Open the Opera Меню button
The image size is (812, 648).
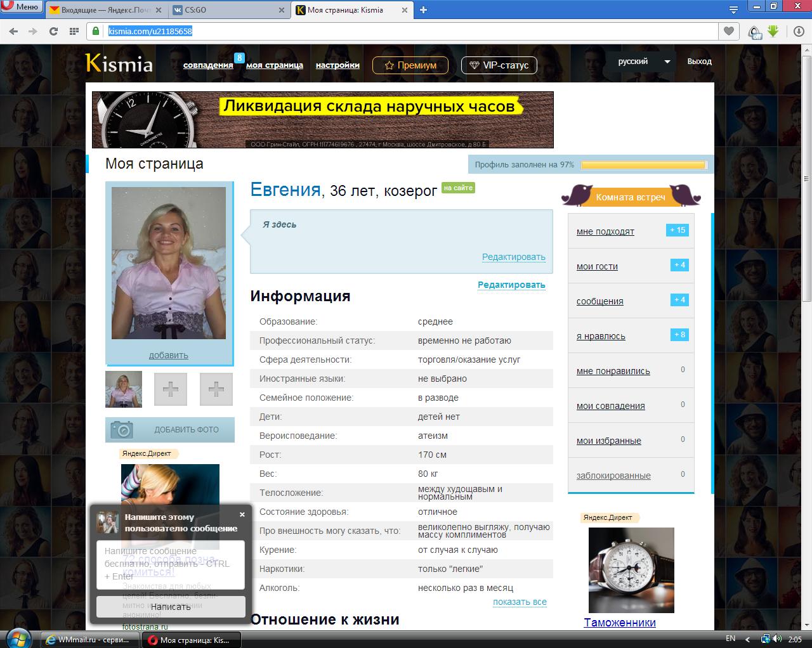[22, 7]
